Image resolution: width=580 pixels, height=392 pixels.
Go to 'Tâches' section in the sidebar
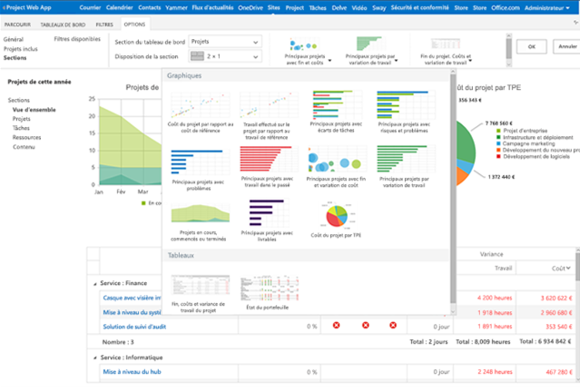[x=21, y=128]
